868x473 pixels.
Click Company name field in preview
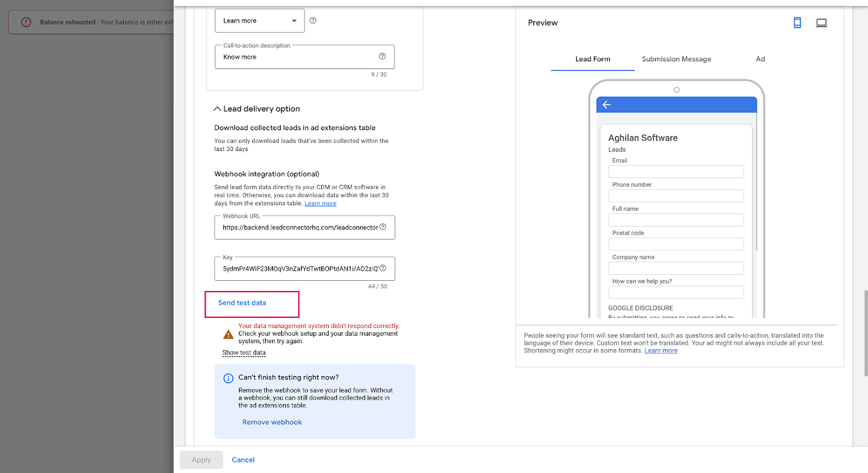(676, 268)
